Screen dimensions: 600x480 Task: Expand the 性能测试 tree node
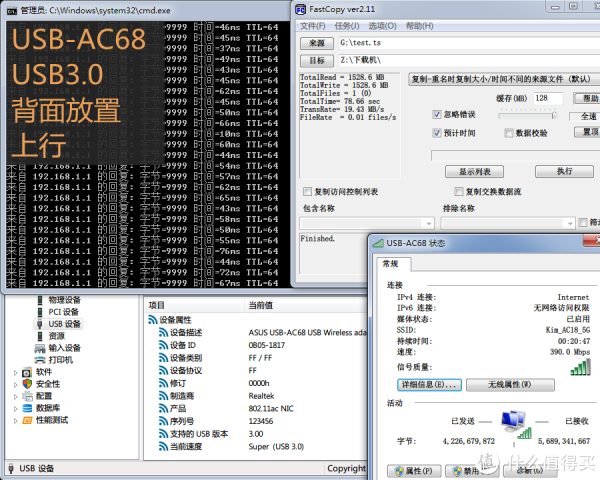pyautogui.click(x=15, y=421)
